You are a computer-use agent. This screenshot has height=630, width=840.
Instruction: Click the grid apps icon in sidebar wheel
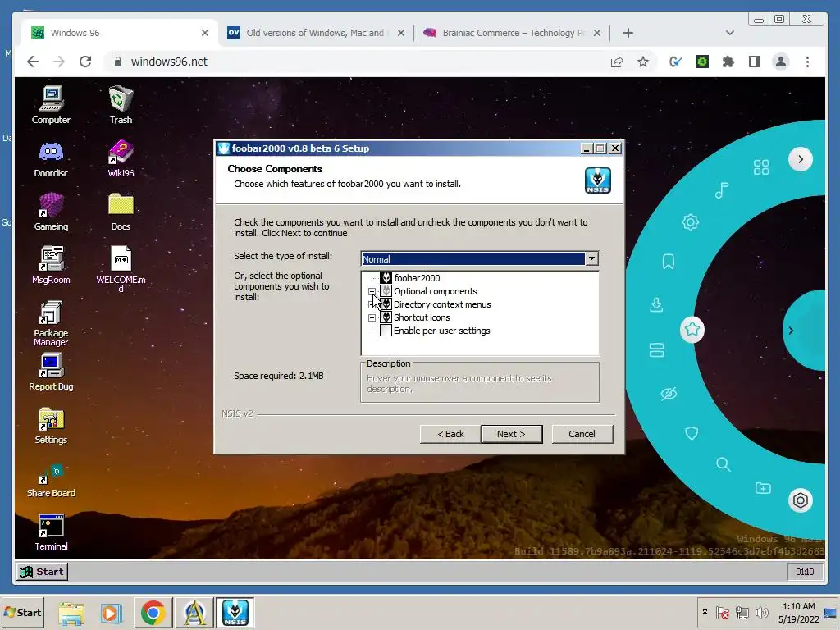click(760, 167)
